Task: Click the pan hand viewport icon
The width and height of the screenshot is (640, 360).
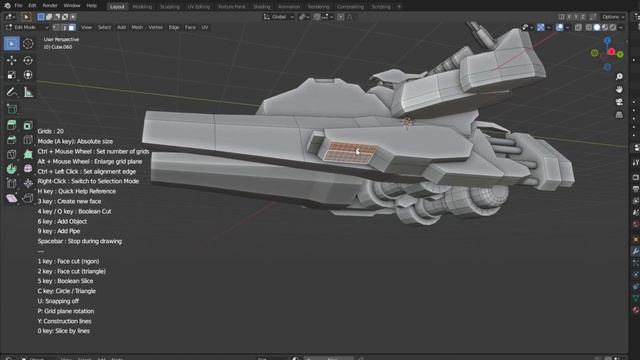Action: click(619, 89)
